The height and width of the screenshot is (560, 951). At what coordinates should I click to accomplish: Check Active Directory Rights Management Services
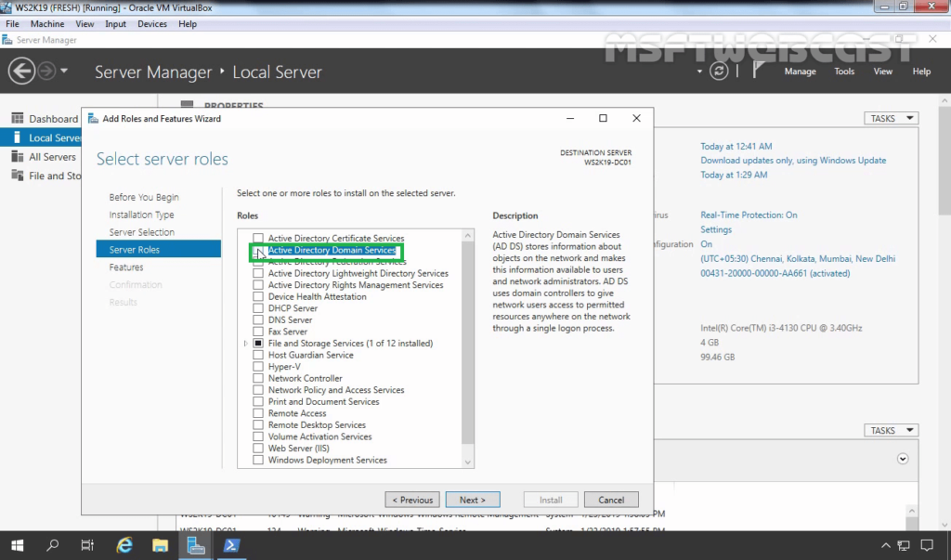258,284
